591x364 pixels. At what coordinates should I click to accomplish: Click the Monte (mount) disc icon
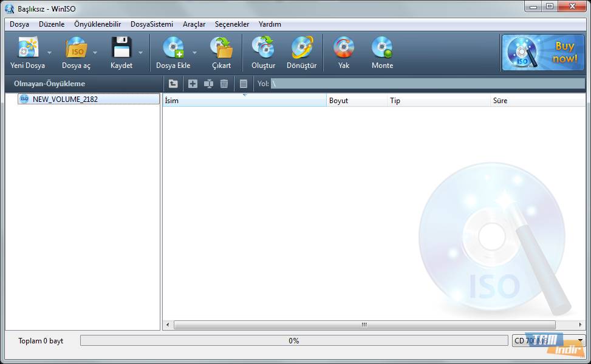pos(382,48)
